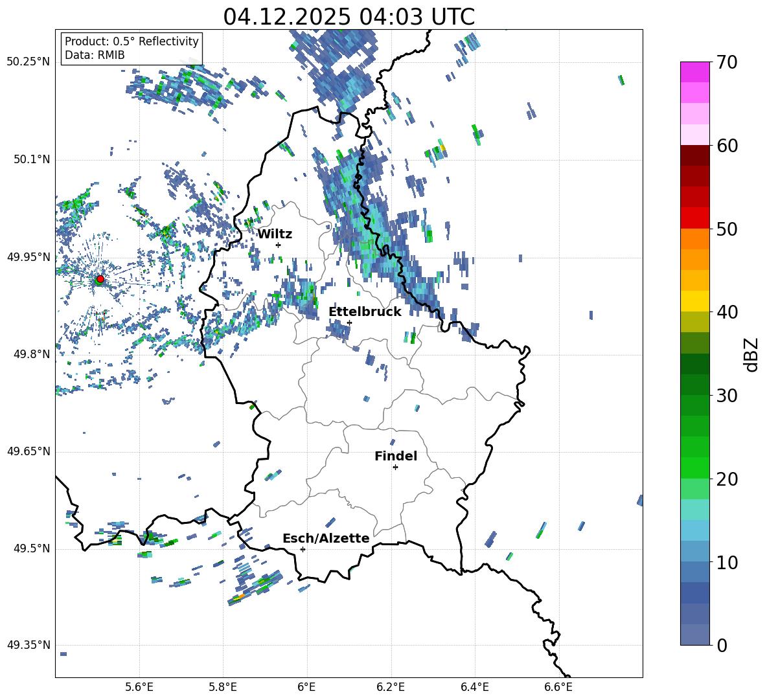Screen dimensions: 767x700
Task: Click the colorbar tick value 30
Action: pyautogui.click(x=727, y=396)
